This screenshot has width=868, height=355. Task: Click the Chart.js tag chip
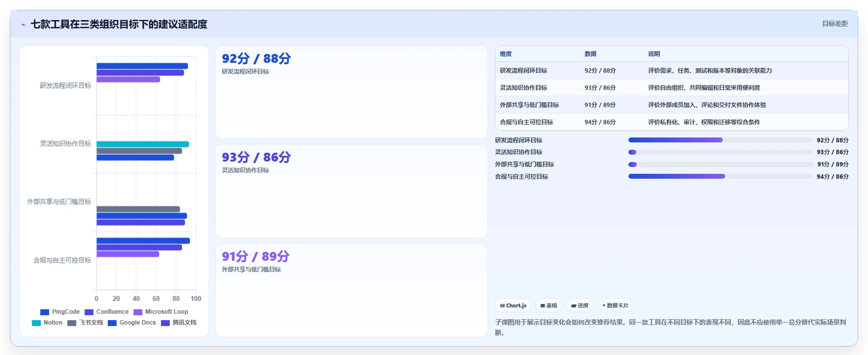pos(513,305)
